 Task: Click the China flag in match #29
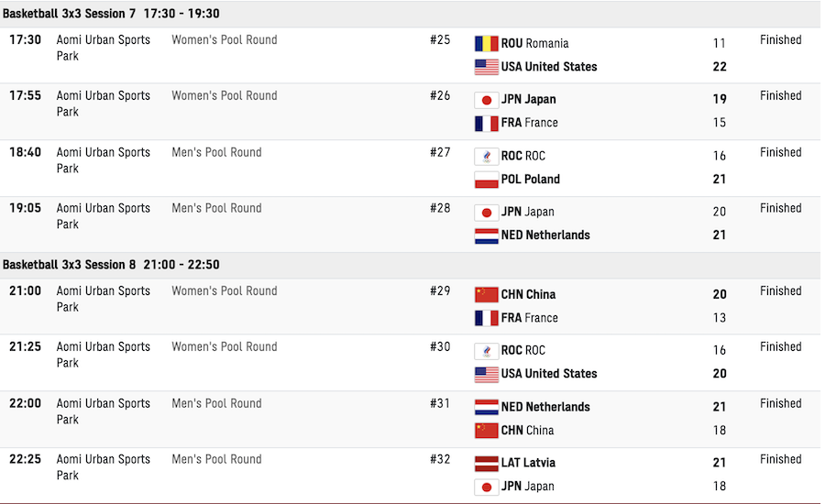coord(486,295)
